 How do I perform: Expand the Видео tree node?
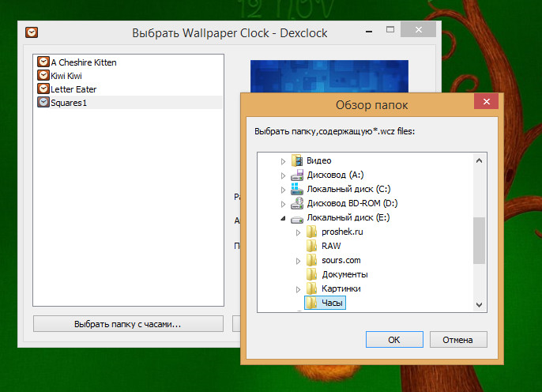(283, 161)
